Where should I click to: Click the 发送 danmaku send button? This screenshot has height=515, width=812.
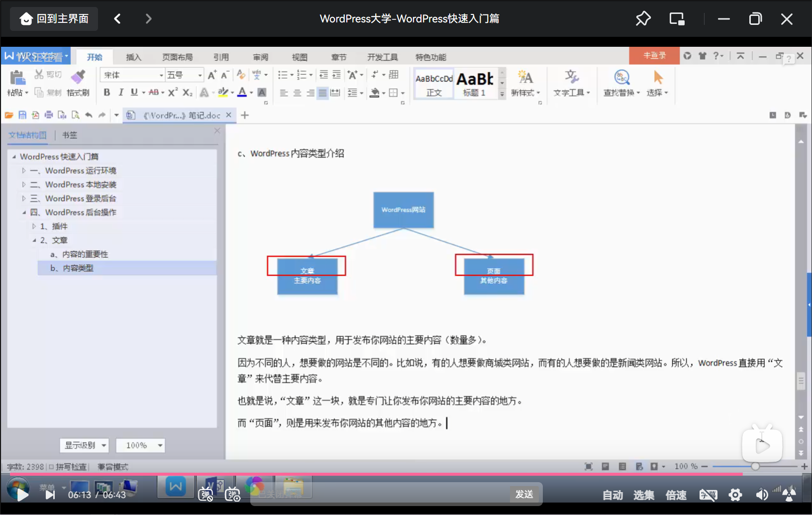pos(524,494)
